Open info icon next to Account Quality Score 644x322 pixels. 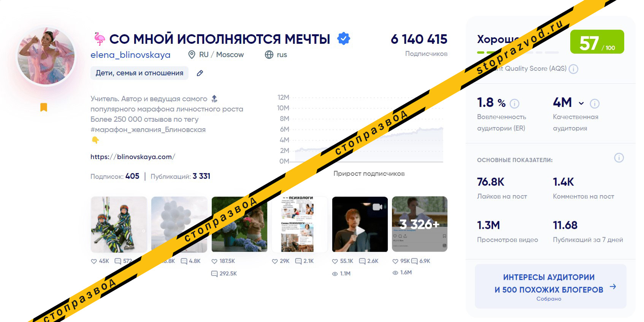573,69
